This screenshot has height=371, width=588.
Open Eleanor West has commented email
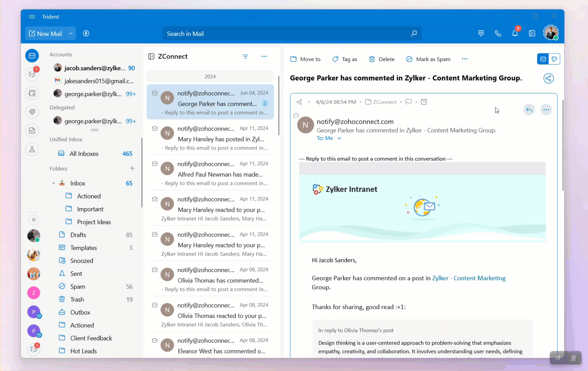pyautogui.click(x=210, y=345)
